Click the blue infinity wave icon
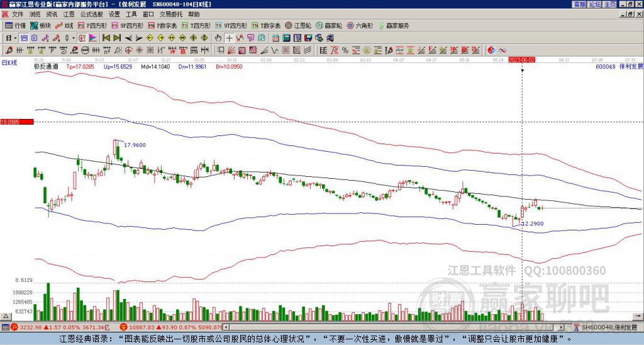This screenshot has height=345, width=644. 502,50
